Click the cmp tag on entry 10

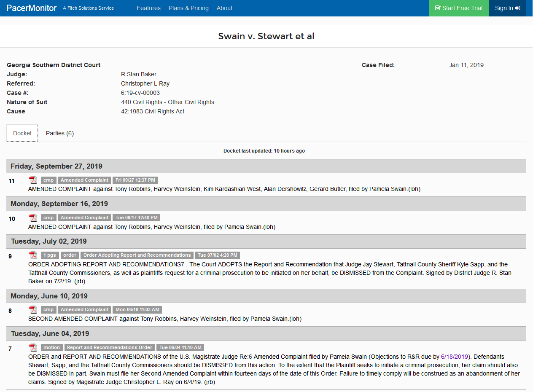48,217
